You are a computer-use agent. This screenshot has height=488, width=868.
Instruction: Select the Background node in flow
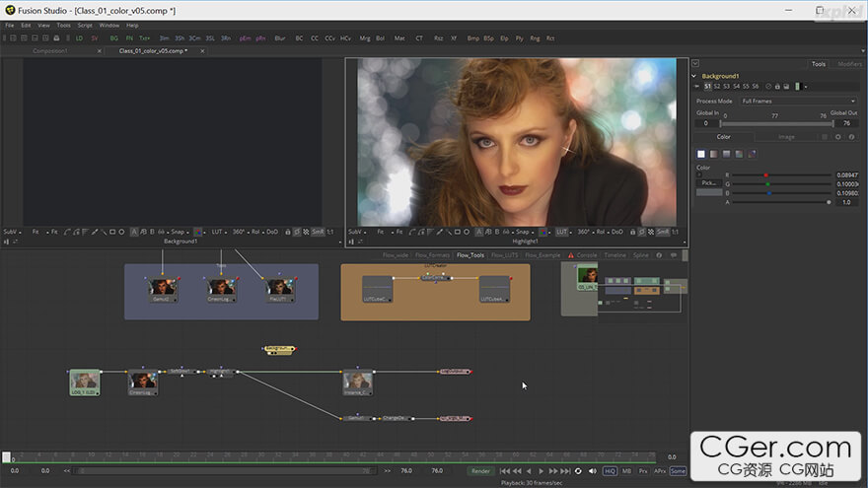pos(279,349)
